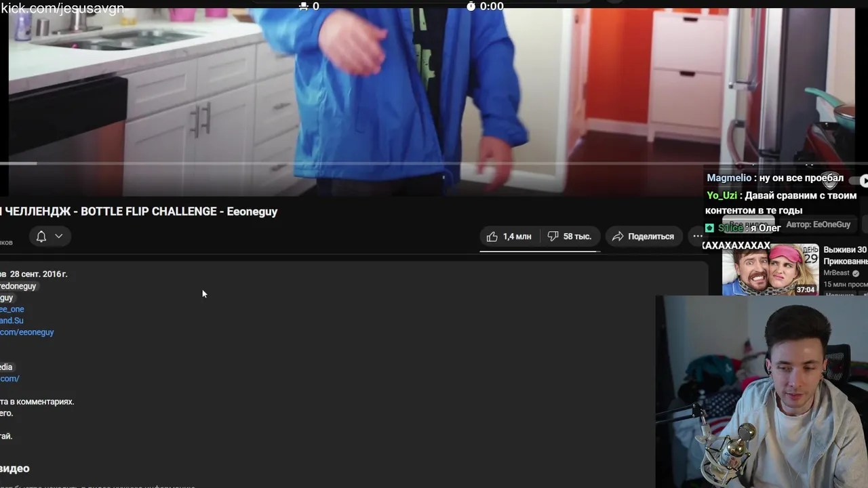This screenshot has height=488, width=868.
Task: Click the Поделиться share button
Action: pos(644,237)
